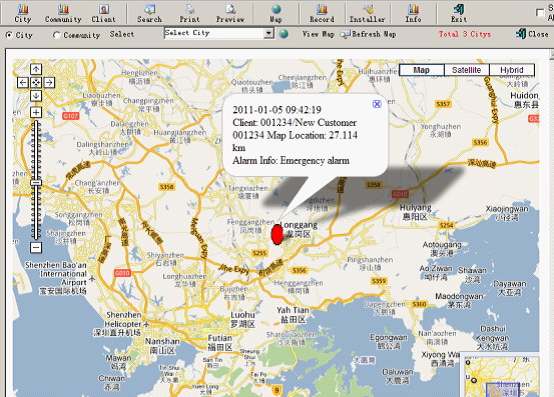
Task: Switch map to Satellite view
Action: [466, 70]
